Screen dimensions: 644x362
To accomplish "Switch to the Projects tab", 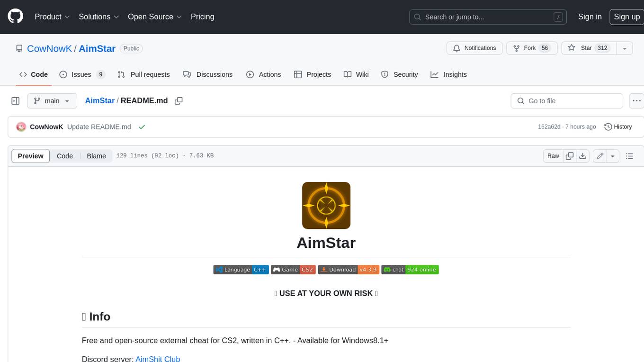I will click(x=313, y=74).
